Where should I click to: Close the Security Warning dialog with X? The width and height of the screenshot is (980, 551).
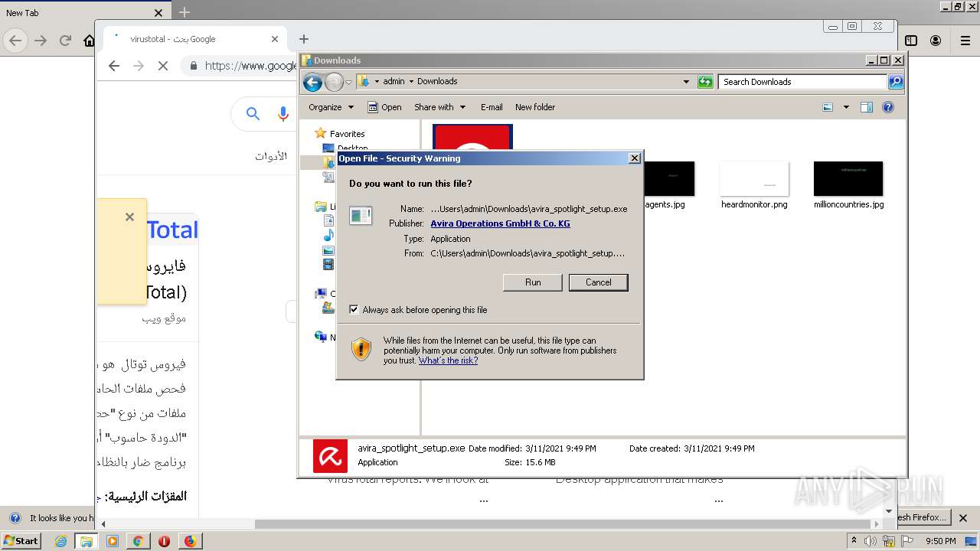pyautogui.click(x=634, y=158)
